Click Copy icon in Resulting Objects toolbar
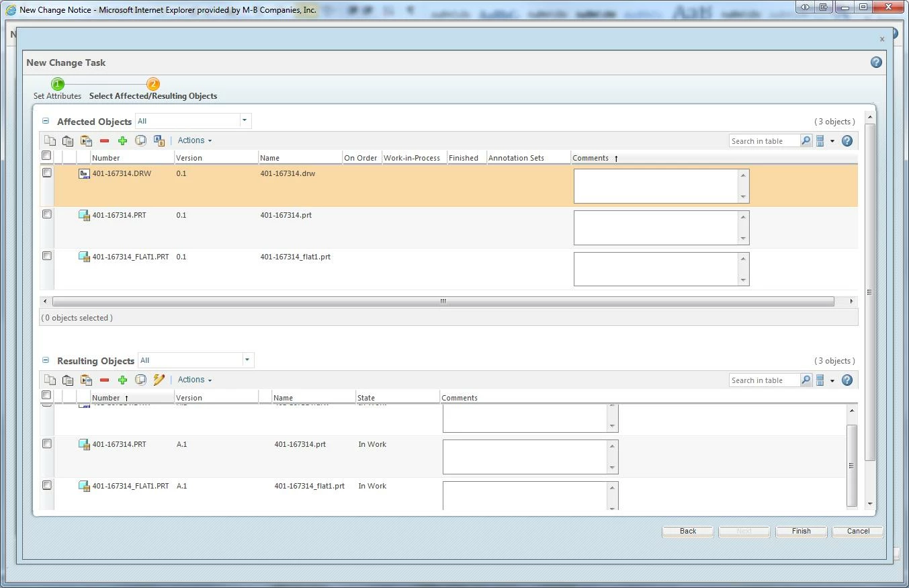 point(50,380)
